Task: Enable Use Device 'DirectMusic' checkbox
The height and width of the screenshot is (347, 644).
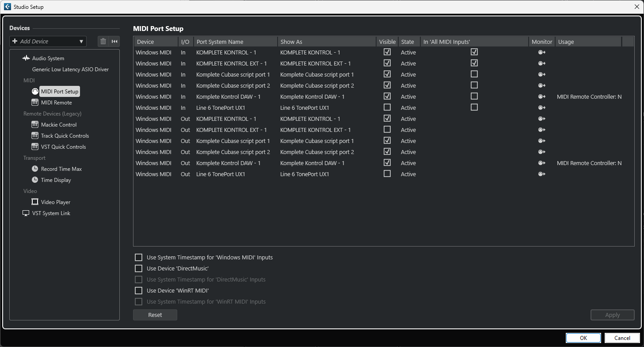Action: 139,268
